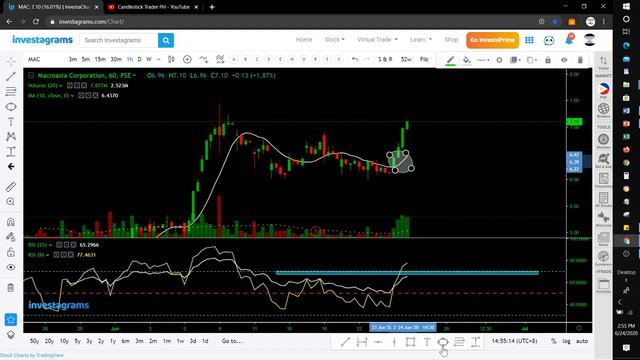Open the Shop menu item
Screen dimensions: 640x360
[451, 40]
